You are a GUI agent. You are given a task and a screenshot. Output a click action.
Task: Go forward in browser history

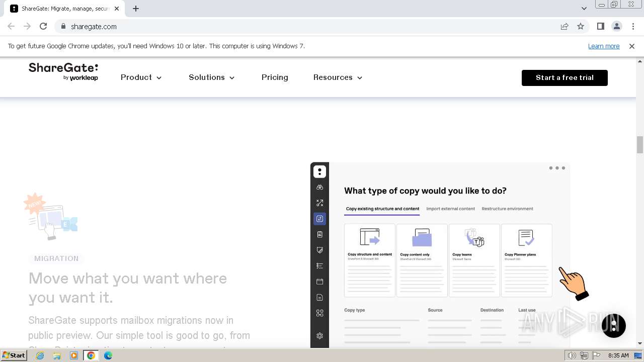tap(27, 26)
